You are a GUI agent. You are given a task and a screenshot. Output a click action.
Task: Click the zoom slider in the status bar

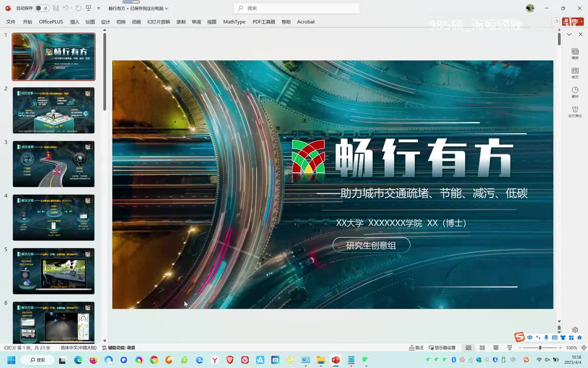coord(540,348)
